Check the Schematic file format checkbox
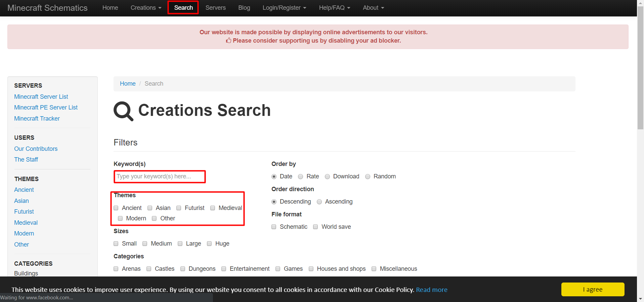 click(x=274, y=227)
